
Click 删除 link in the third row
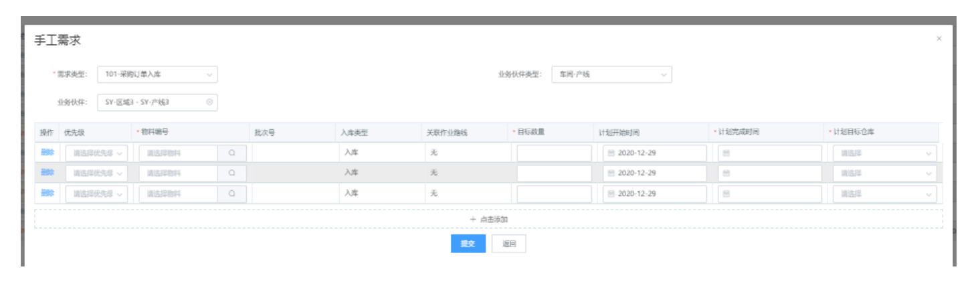[x=47, y=193]
